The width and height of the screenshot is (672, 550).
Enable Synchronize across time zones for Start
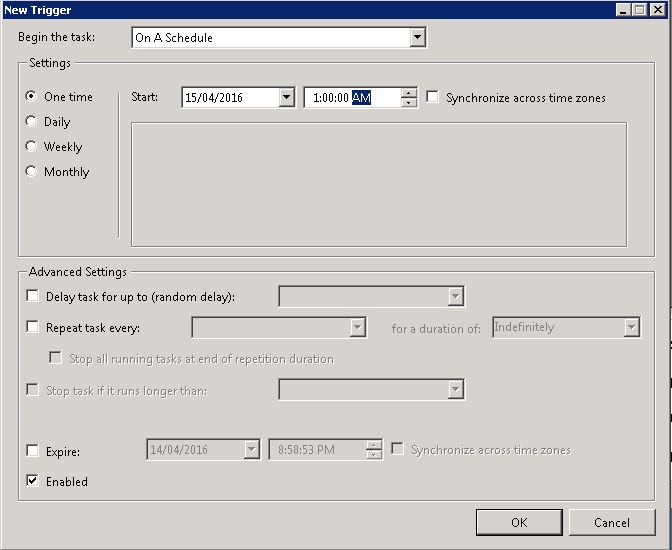(432, 97)
